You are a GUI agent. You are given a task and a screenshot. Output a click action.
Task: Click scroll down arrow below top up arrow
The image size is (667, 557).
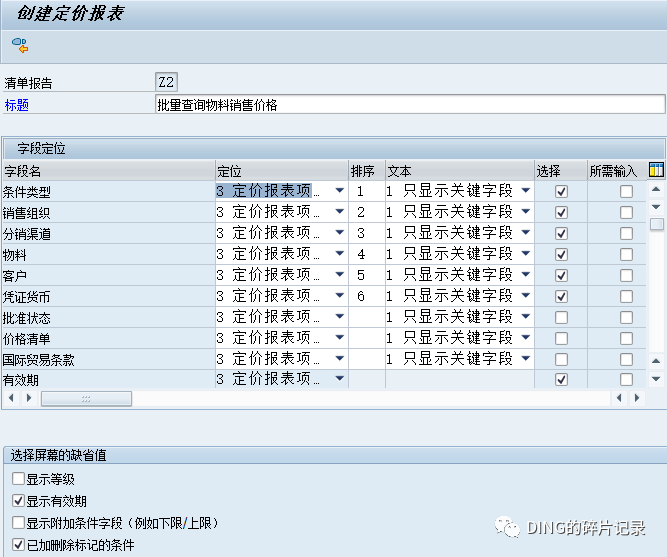(x=656, y=207)
